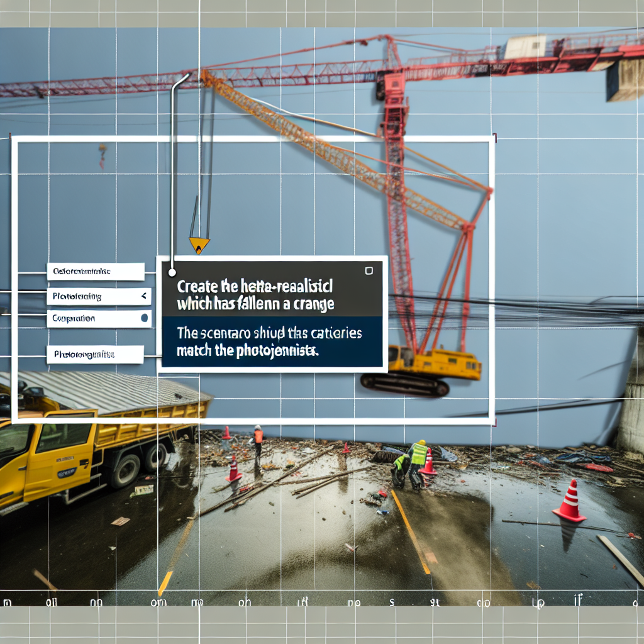Click the hooked top end of the callout line
The image size is (644, 644).
[185, 76]
